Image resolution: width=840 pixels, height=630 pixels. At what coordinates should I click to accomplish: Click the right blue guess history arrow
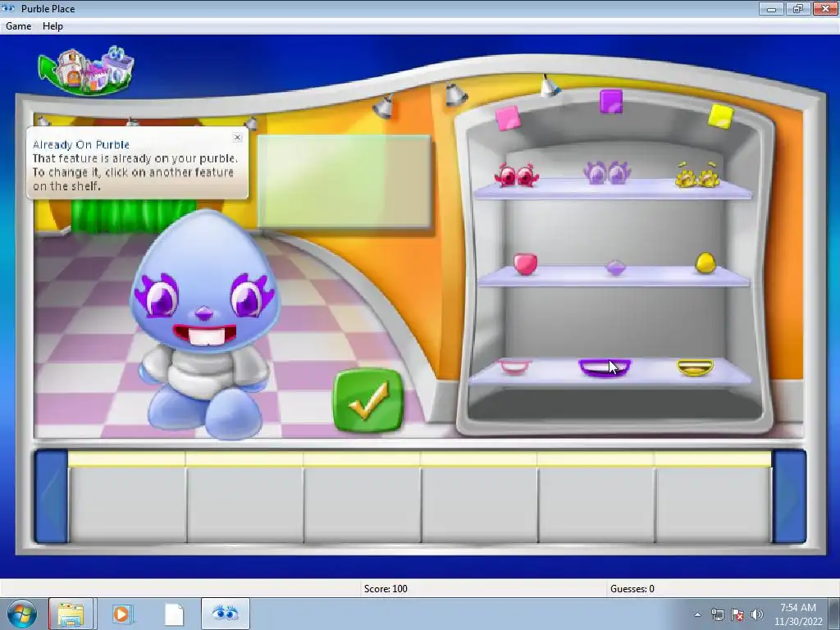[789, 496]
